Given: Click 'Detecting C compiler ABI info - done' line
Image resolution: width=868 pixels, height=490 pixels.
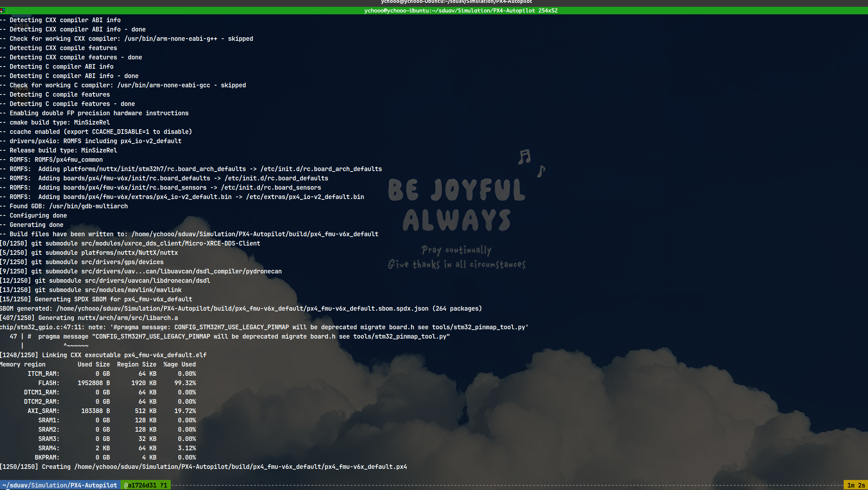Looking at the screenshot, I should point(69,76).
